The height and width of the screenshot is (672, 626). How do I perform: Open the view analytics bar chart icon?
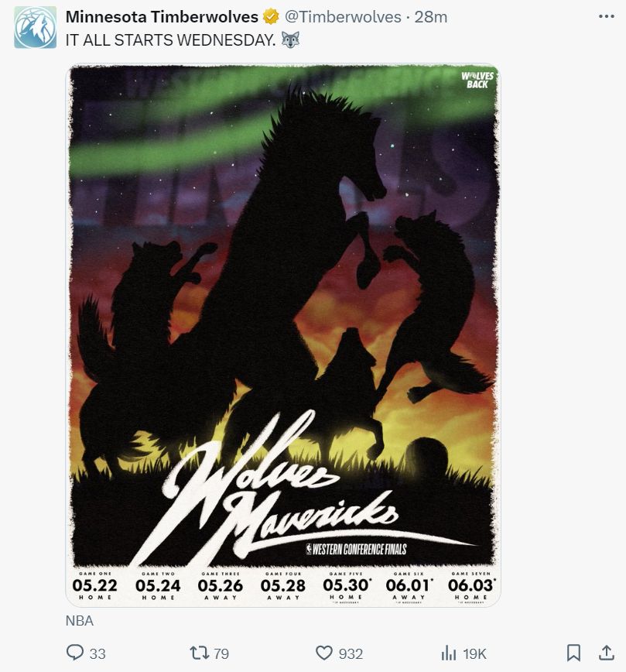[448, 653]
